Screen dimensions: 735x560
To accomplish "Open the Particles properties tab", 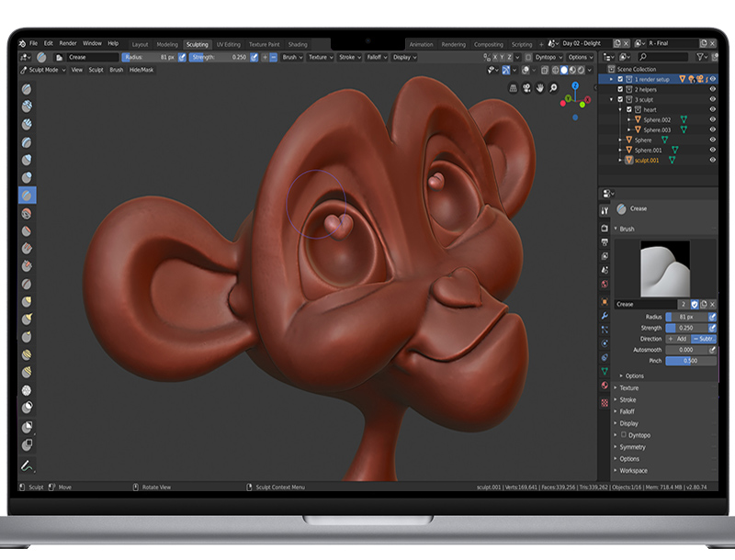I will (x=605, y=330).
